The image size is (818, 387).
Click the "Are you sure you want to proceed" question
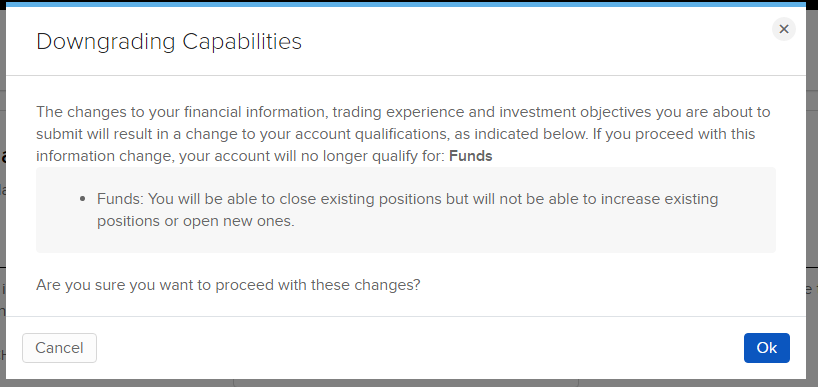tap(228, 285)
